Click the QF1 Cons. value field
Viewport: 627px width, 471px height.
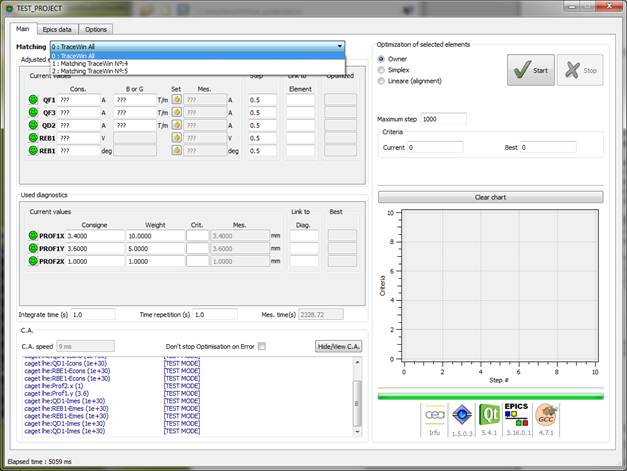pos(78,100)
